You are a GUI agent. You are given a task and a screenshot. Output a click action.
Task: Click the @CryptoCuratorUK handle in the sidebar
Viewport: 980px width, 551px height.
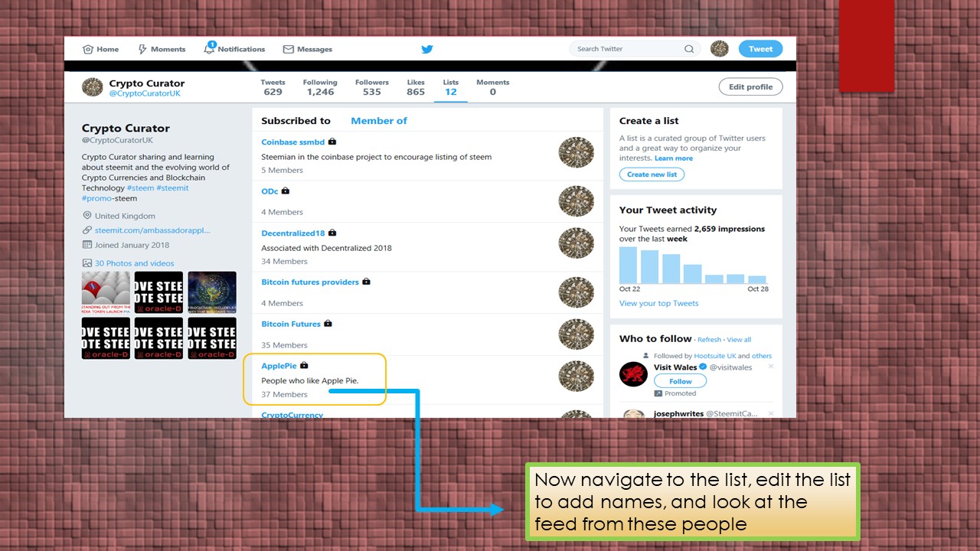[x=117, y=140]
